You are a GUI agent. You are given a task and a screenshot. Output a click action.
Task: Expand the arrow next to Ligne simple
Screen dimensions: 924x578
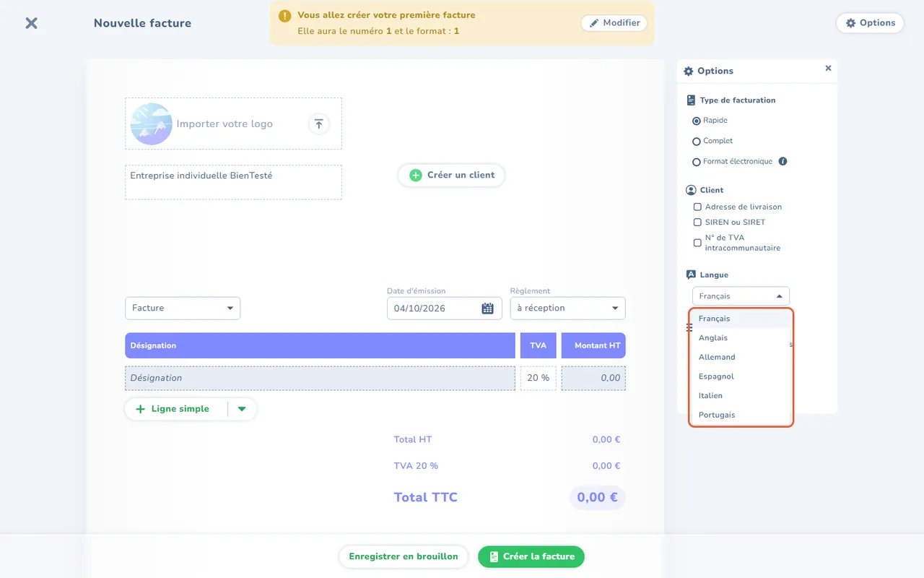[242, 409]
